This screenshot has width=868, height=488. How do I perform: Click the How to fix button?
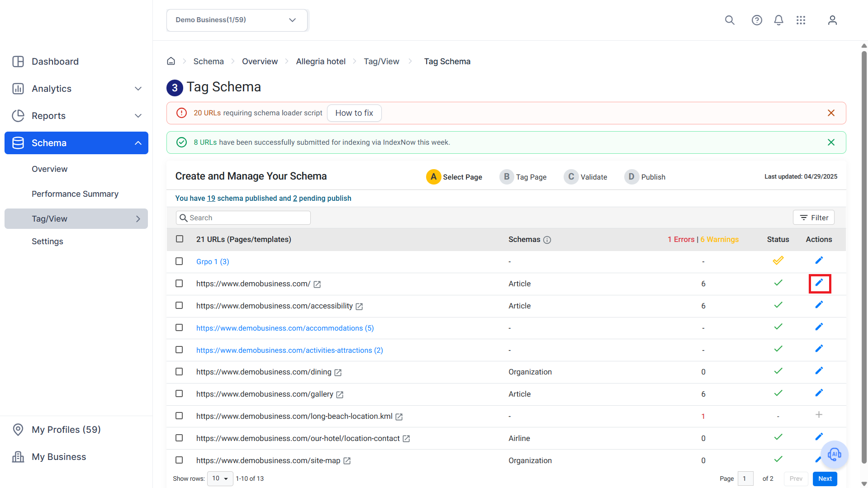point(354,113)
